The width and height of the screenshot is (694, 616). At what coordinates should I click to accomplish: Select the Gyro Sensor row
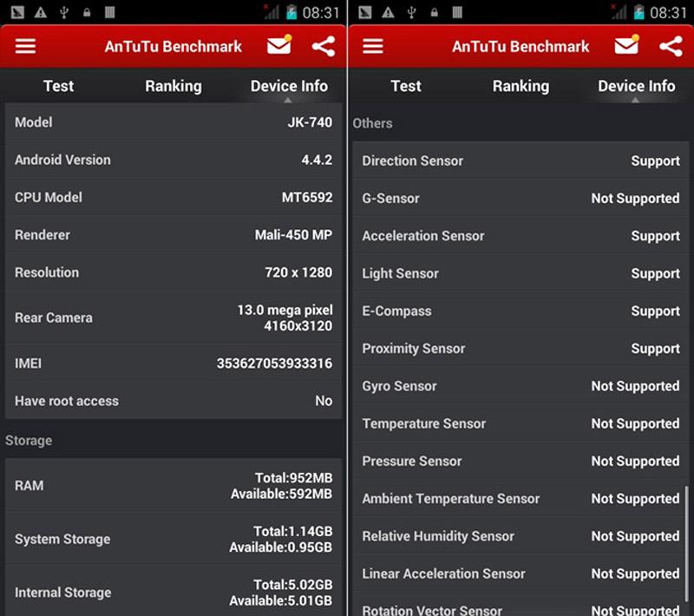[x=520, y=386]
